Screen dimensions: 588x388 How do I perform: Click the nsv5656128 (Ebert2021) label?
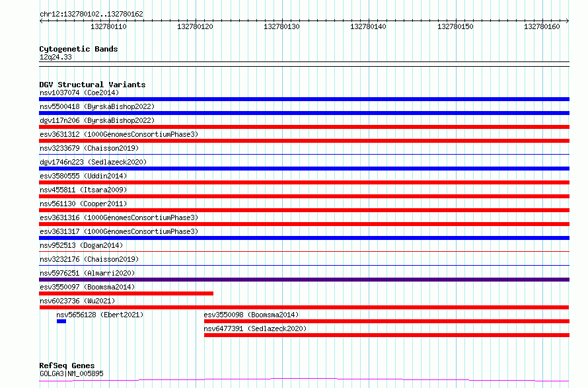pos(100,315)
